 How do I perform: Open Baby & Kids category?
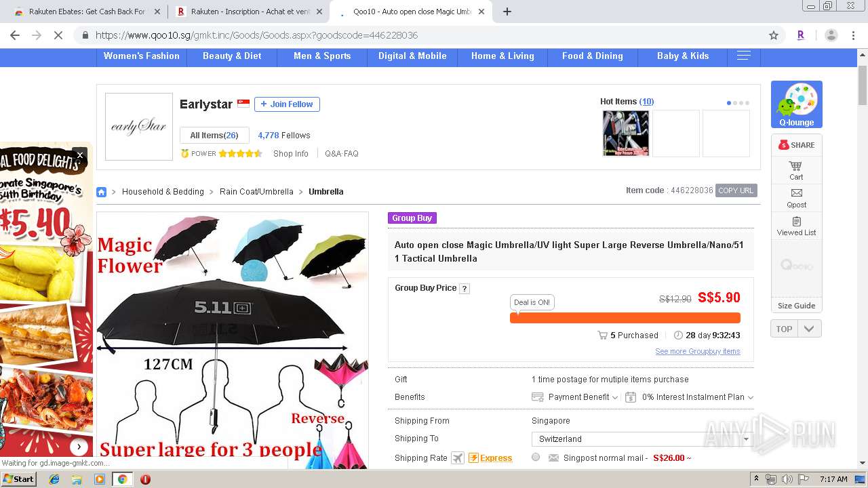(683, 56)
